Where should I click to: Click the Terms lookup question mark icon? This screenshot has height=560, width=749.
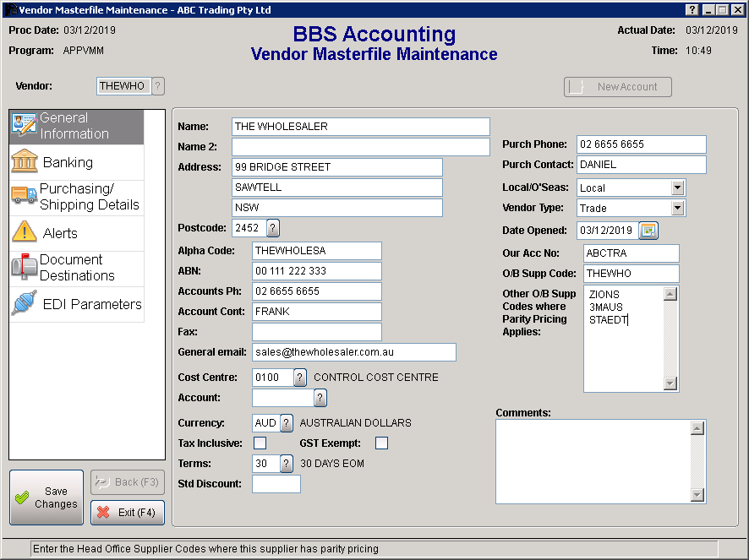pyautogui.click(x=287, y=464)
